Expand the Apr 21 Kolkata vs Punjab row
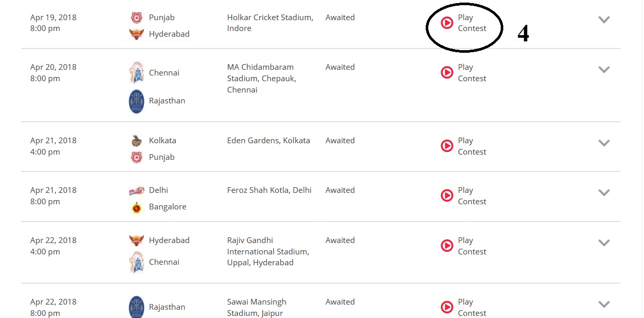 click(x=604, y=143)
